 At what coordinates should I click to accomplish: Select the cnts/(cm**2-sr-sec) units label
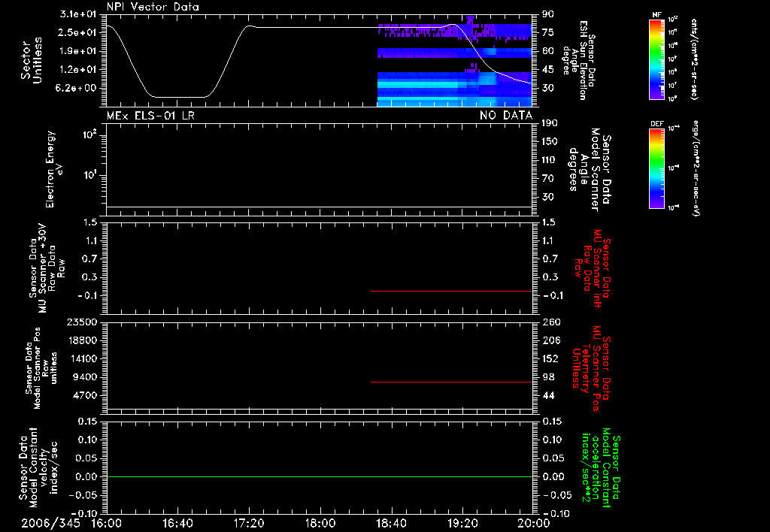click(694, 59)
